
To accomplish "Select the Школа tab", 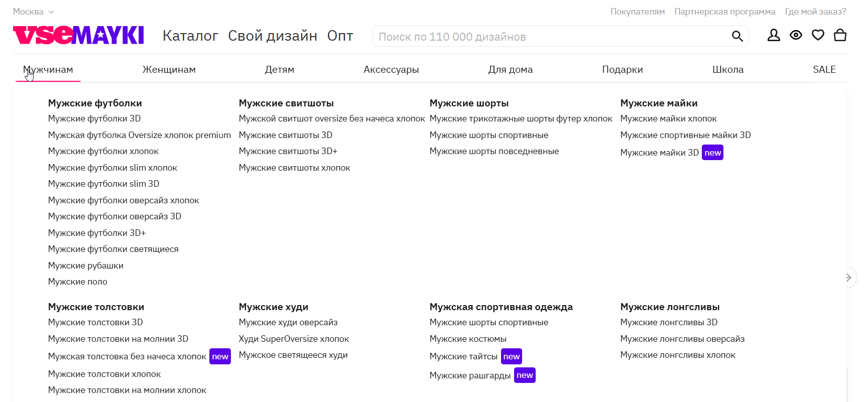I will coord(728,69).
